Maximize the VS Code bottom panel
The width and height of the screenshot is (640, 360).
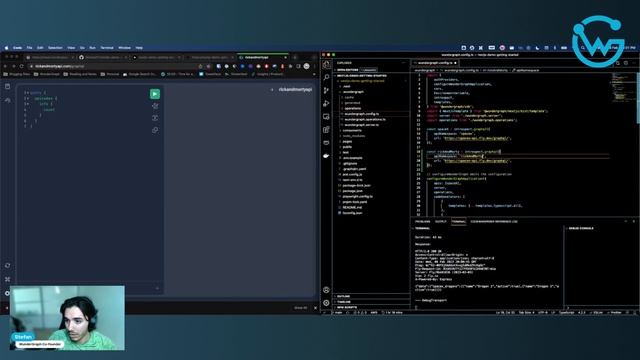click(626, 221)
